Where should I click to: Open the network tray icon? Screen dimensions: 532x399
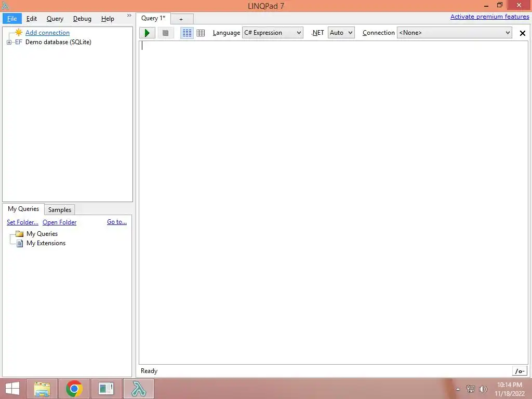click(470, 389)
